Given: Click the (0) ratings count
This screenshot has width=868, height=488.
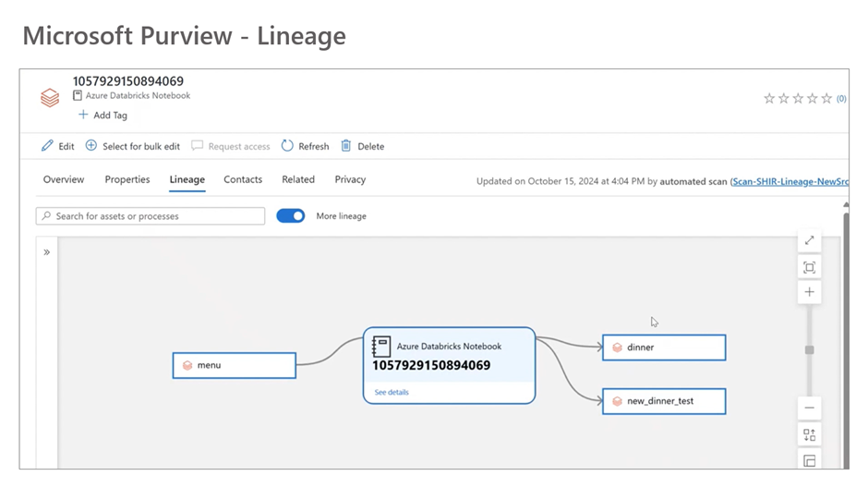Looking at the screenshot, I should point(841,99).
